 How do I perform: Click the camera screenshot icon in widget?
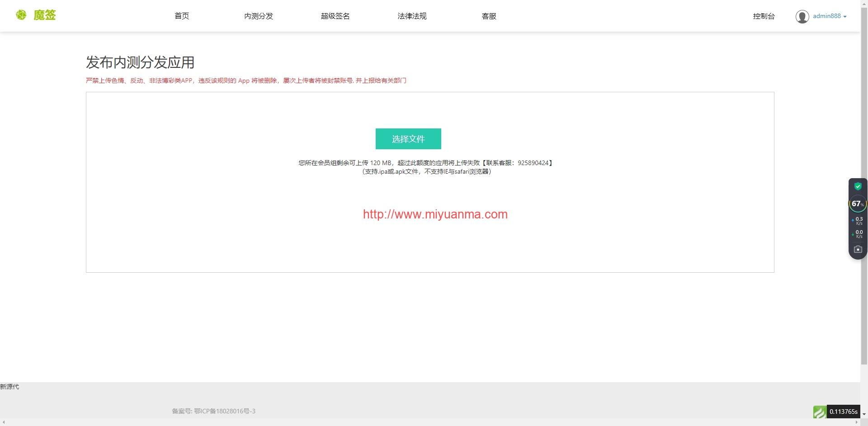tap(858, 249)
